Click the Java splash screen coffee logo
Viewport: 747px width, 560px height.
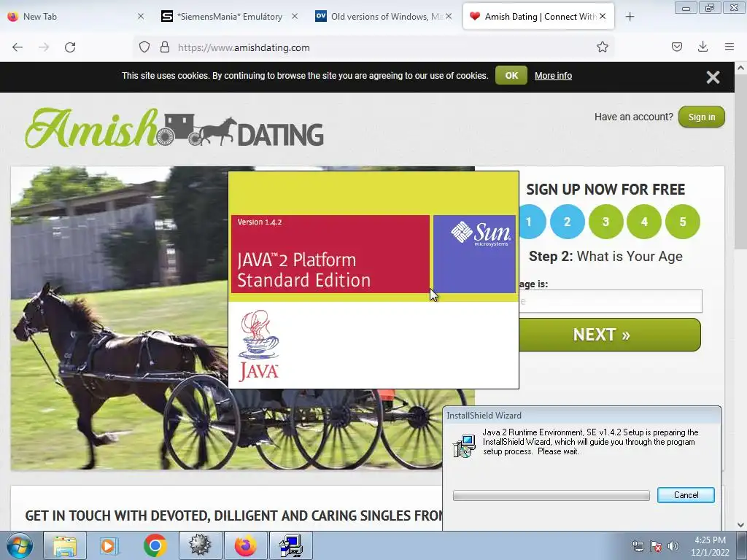click(x=258, y=346)
